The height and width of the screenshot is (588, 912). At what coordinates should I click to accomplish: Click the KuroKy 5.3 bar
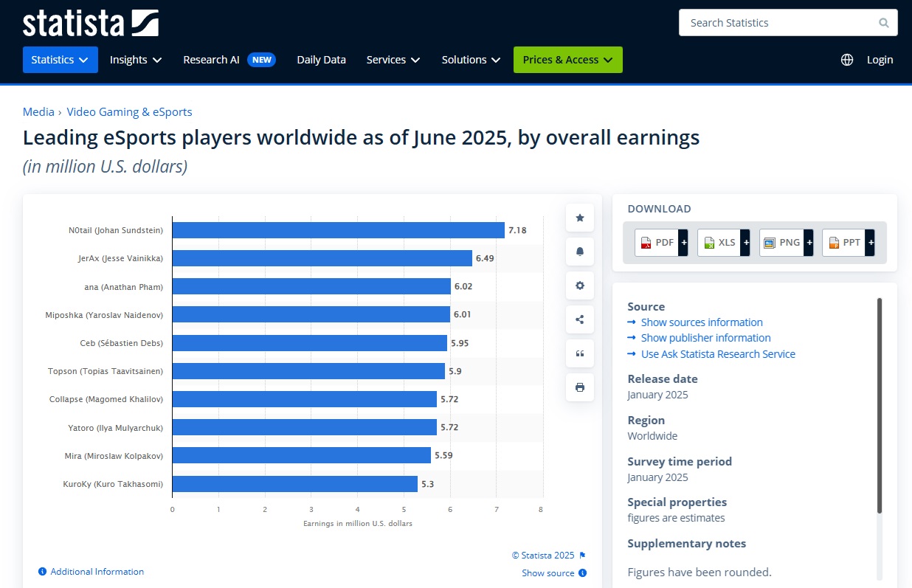[x=295, y=484]
